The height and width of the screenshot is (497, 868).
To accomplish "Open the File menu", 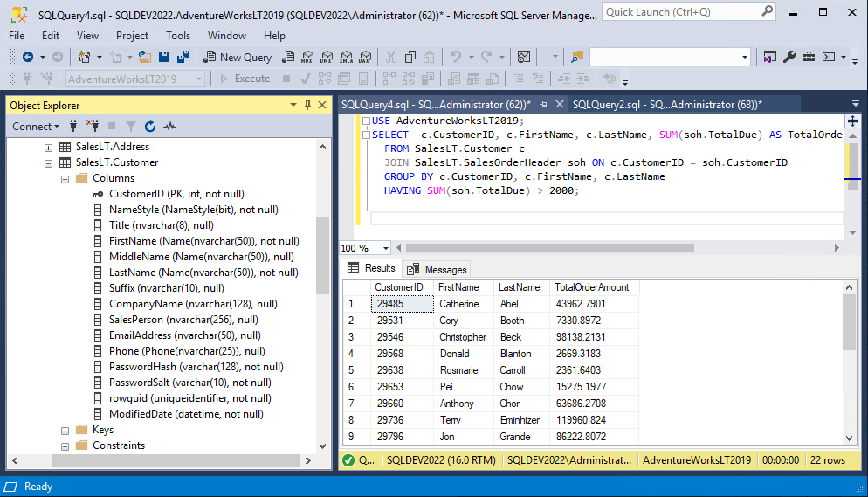I will click(x=17, y=36).
